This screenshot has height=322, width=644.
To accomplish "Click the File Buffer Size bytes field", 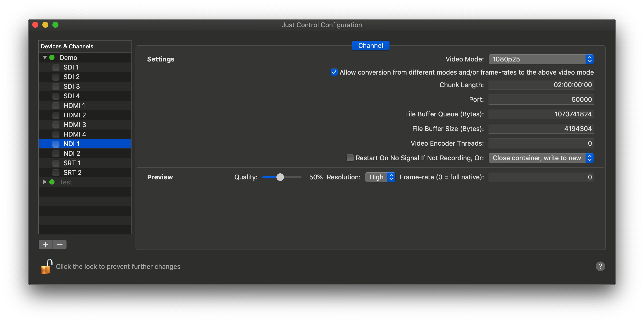I will pos(541,129).
